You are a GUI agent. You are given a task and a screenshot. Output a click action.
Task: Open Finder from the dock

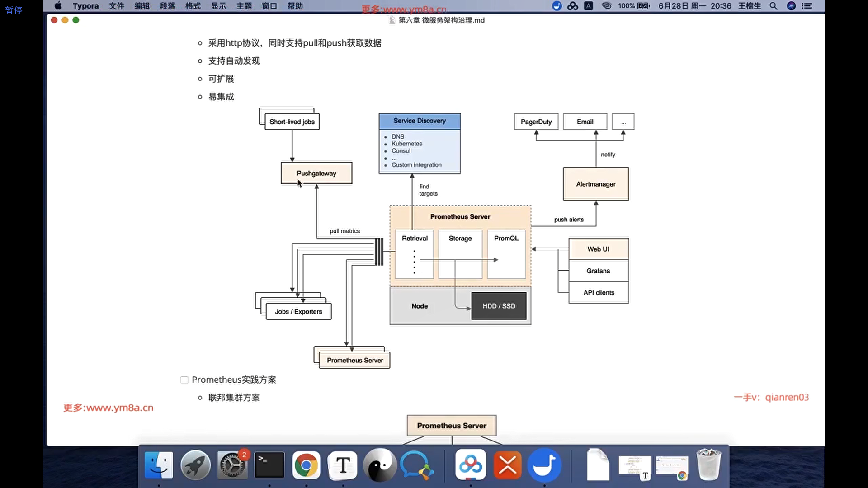[x=159, y=465]
